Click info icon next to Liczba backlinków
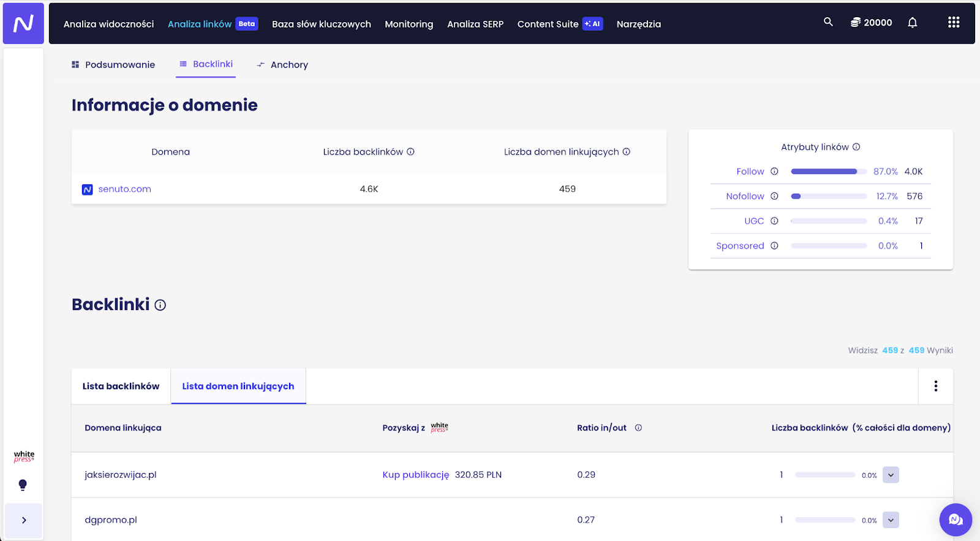 click(x=411, y=152)
